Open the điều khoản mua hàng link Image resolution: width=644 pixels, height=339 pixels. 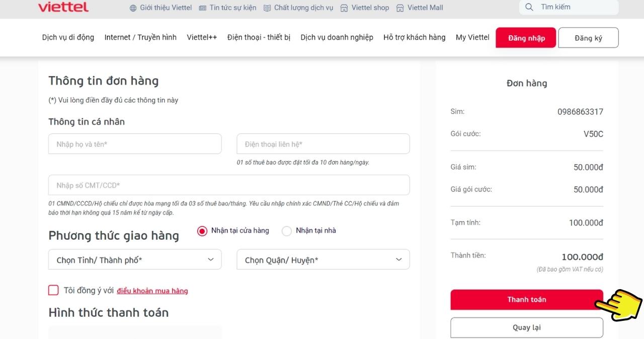tap(152, 291)
